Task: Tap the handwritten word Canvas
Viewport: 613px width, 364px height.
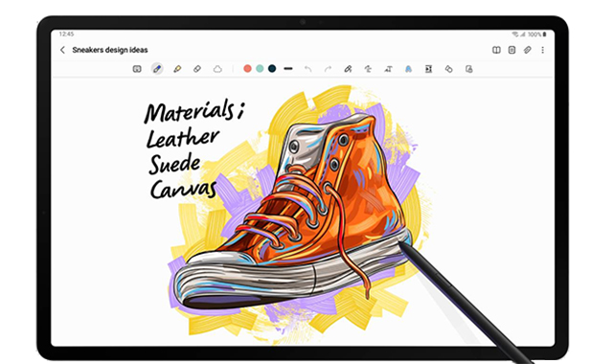Action: pos(183,189)
